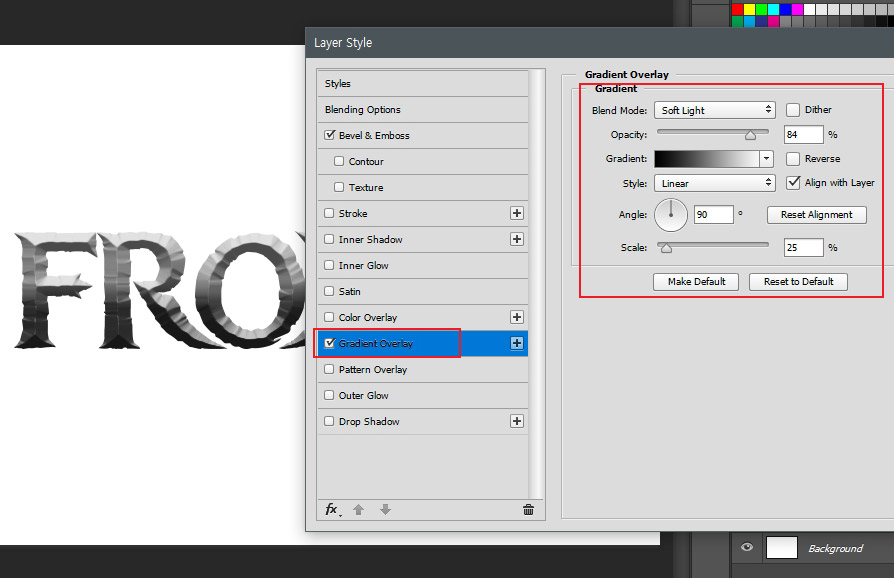
Task: Open Styles section in list
Action: pyautogui.click(x=422, y=84)
